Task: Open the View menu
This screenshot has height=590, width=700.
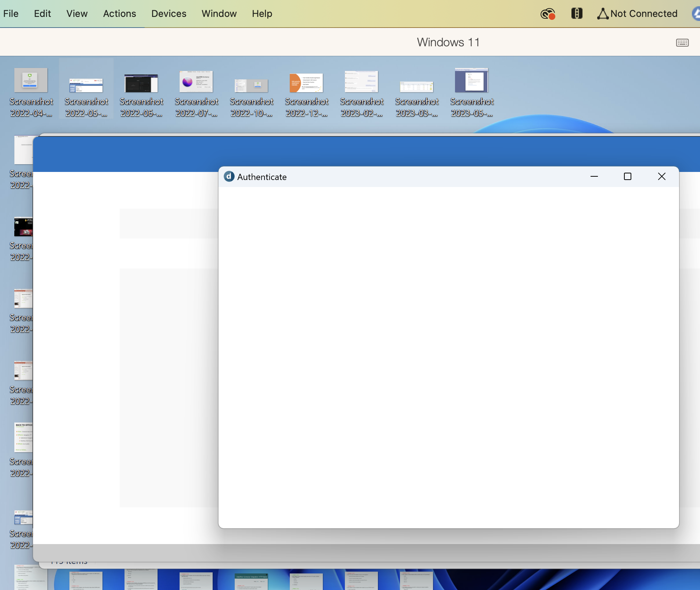Action: (x=77, y=14)
